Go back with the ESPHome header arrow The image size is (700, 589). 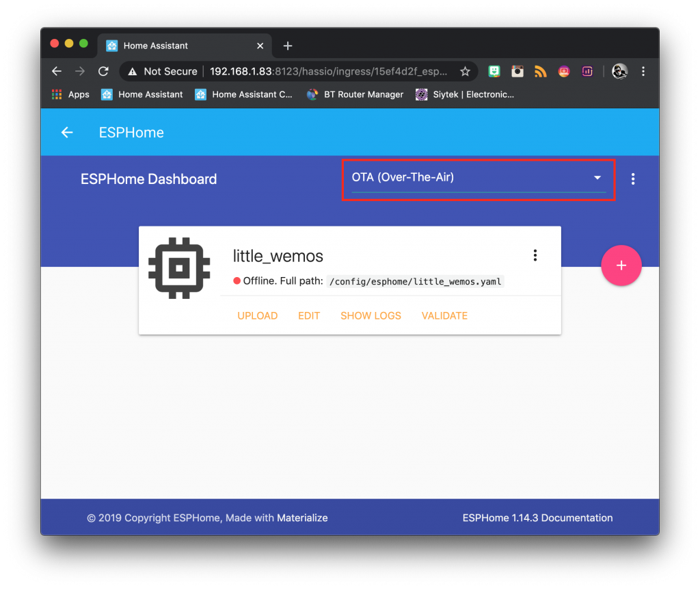click(x=67, y=132)
